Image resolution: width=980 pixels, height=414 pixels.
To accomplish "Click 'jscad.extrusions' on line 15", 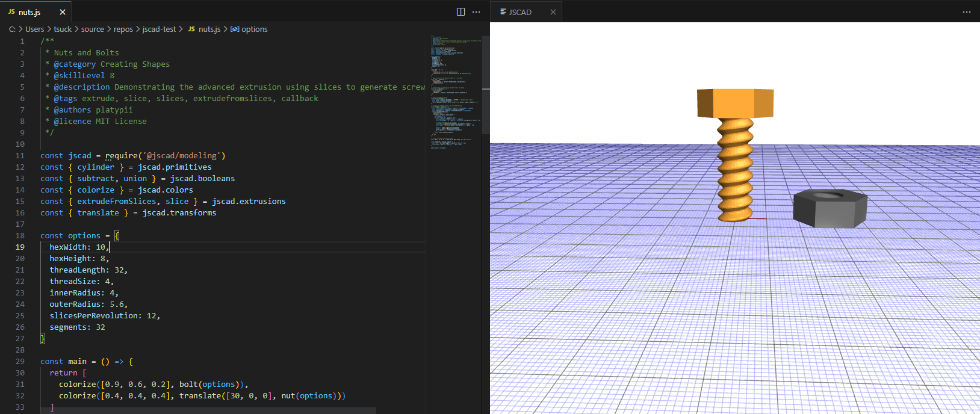I will [249, 201].
